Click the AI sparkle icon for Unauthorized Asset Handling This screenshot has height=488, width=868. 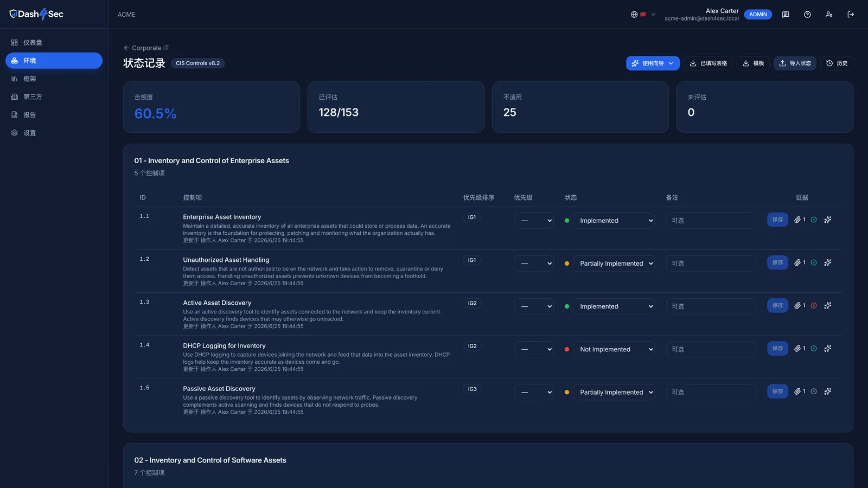pos(828,262)
